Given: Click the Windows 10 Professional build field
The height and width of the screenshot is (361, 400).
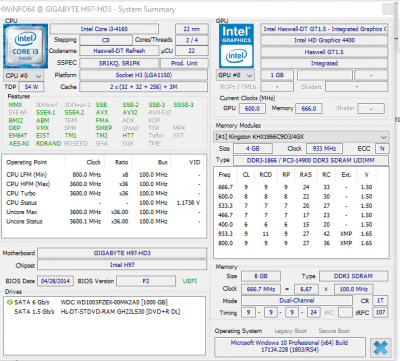Looking at the screenshot, I should pos(290,346).
